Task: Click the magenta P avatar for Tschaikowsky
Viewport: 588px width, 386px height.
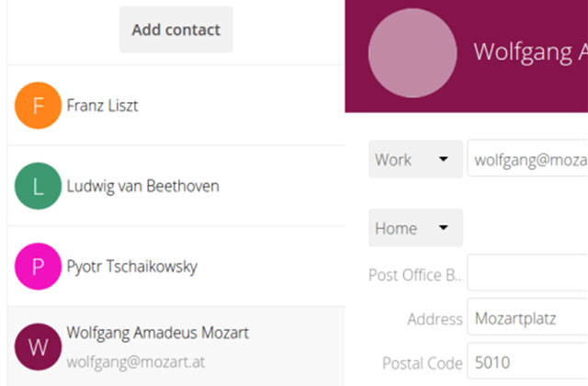Action: [38, 267]
